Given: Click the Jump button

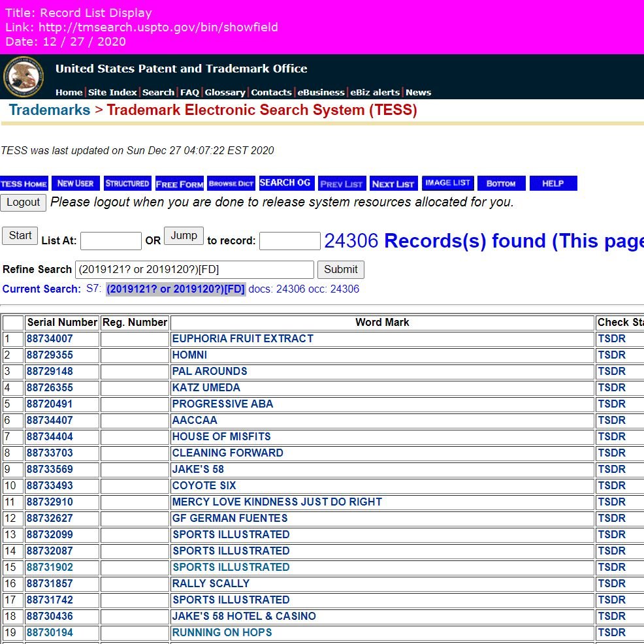Looking at the screenshot, I should click(x=184, y=236).
